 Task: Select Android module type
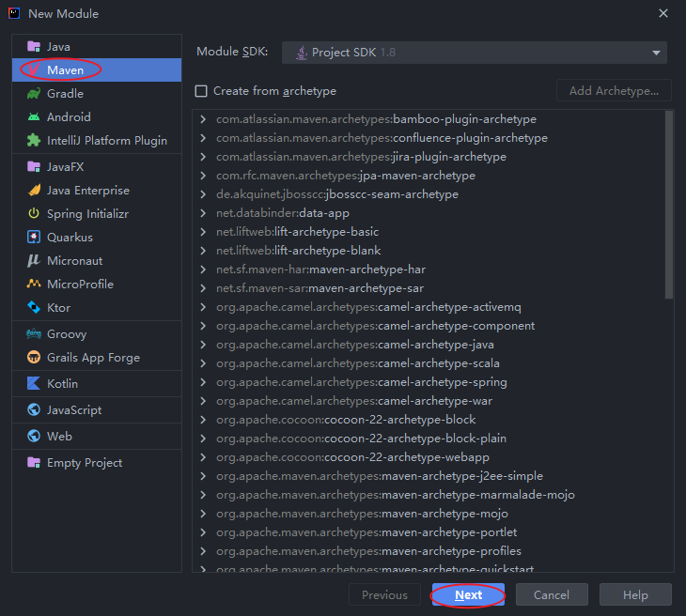pos(97,117)
